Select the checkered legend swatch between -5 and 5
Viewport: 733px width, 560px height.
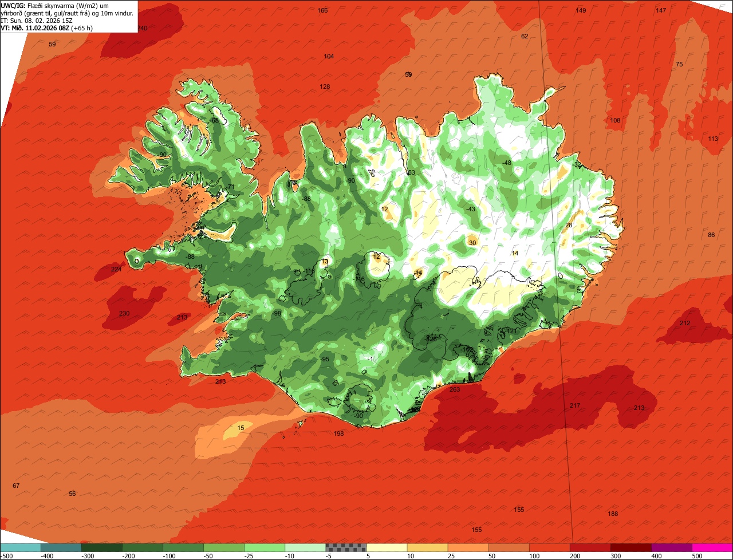coord(346,547)
